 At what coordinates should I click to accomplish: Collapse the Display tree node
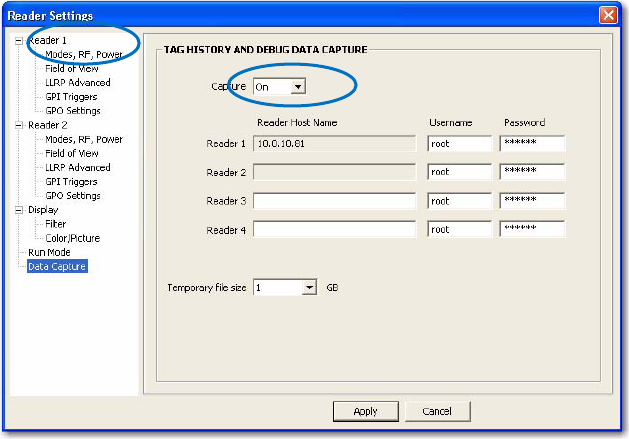click(x=18, y=210)
